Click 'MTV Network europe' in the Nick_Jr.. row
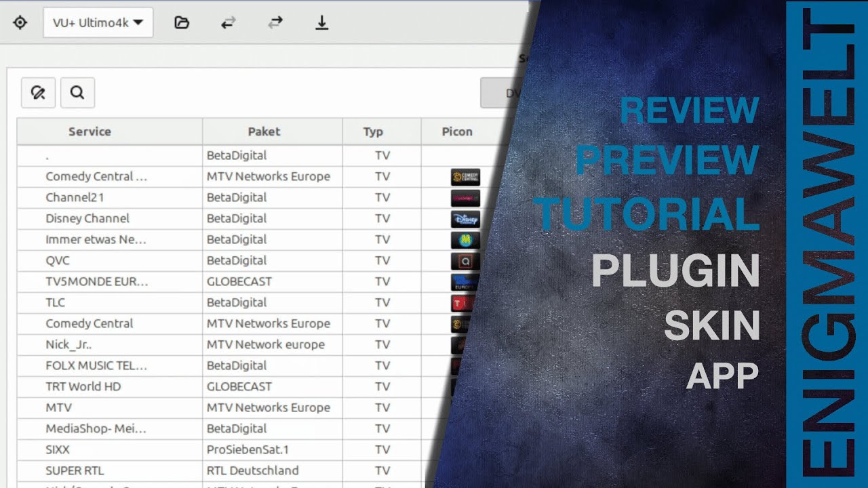Screen dimensions: 868x488 tap(266, 344)
